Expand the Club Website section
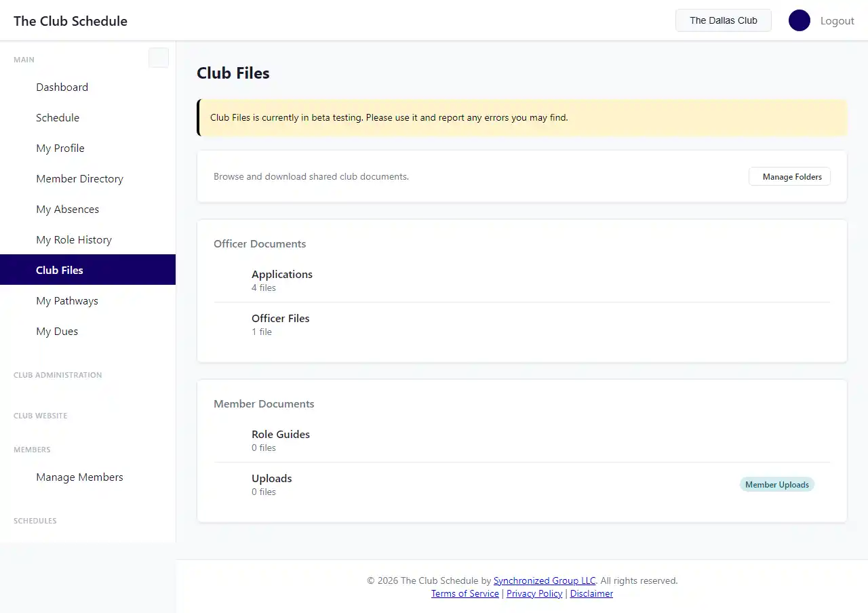The image size is (868, 613). point(41,416)
